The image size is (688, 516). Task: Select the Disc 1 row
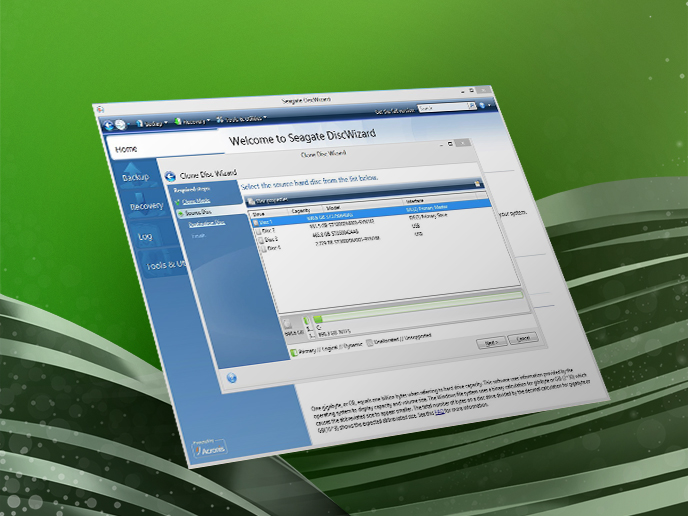coord(372,213)
